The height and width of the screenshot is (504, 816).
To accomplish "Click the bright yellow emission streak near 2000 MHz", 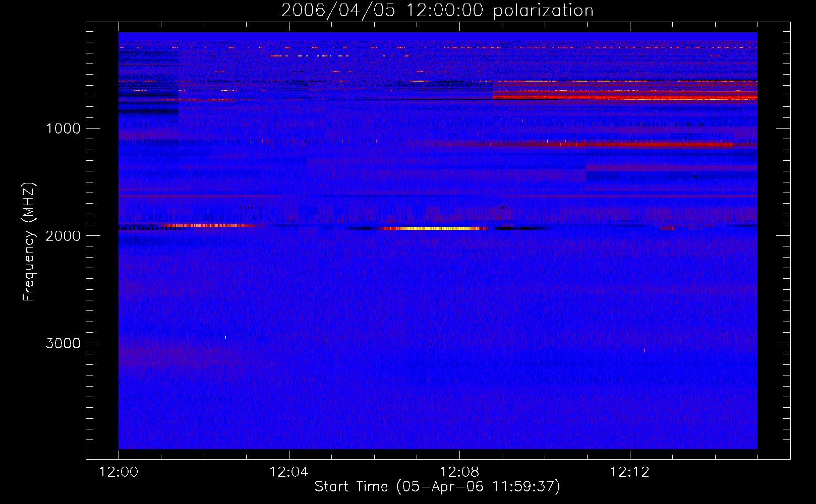I will click(434, 228).
